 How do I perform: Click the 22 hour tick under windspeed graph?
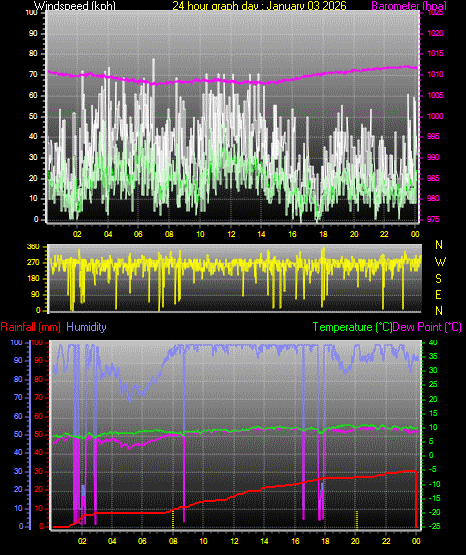coord(384,234)
